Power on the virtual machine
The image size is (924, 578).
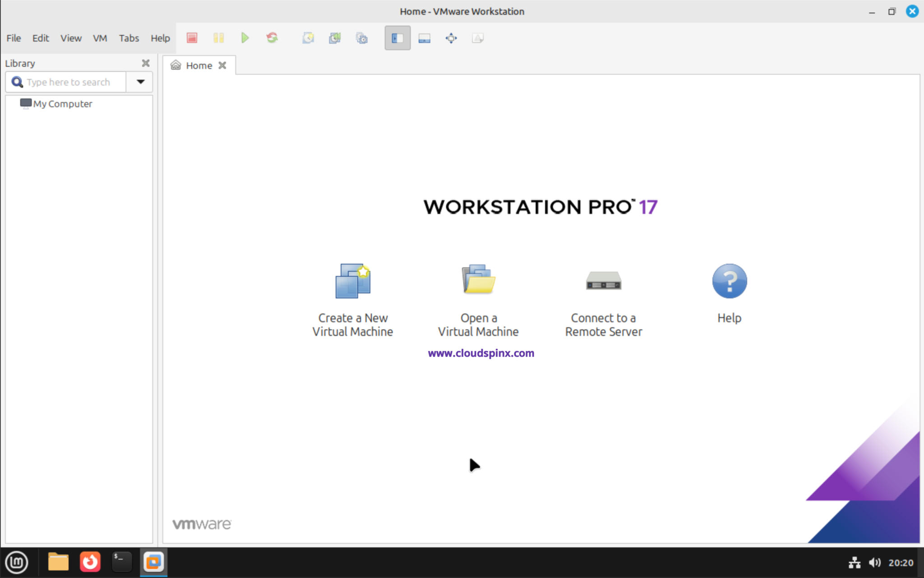tap(245, 38)
